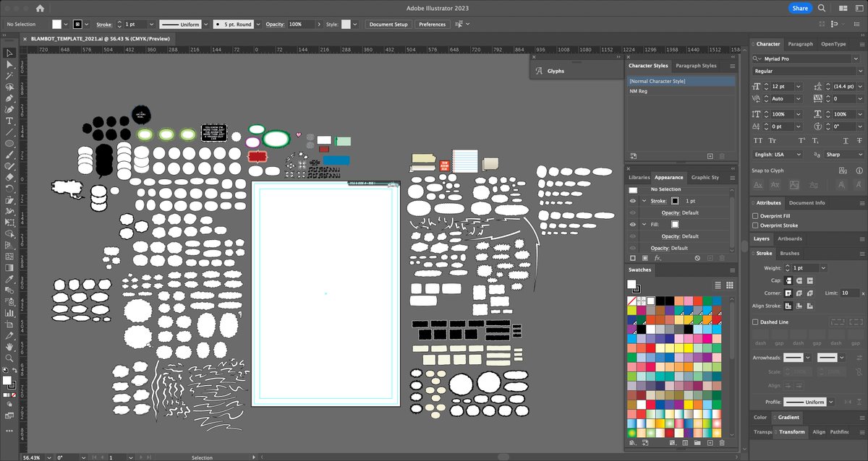Click Small Caps icon in Character panel
868x461 pixels.
coord(772,141)
